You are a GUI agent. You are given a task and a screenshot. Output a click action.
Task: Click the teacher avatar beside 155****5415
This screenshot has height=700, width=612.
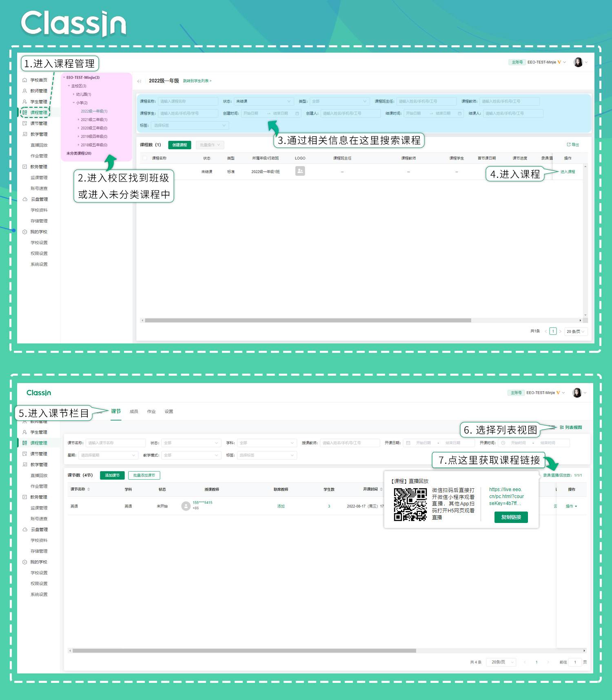[186, 506]
